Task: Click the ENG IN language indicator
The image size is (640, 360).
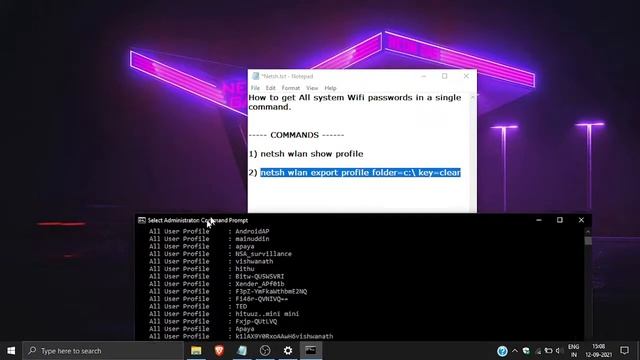Action: pyautogui.click(x=573, y=351)
